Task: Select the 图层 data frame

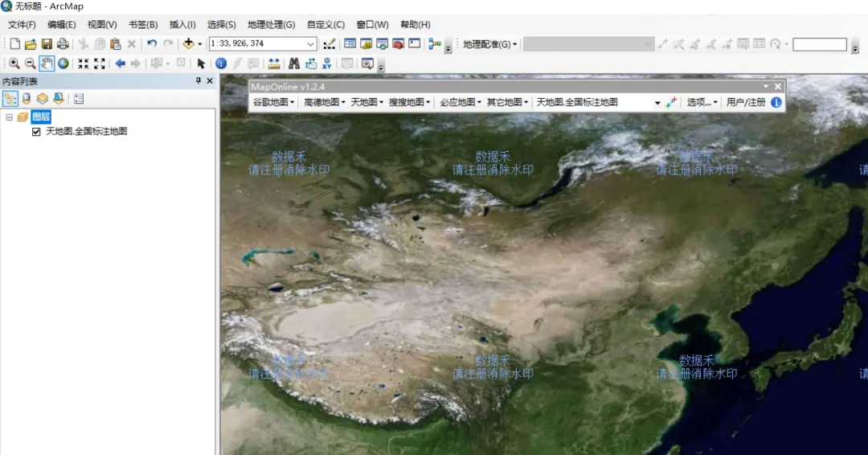Action: pos(41,117)
